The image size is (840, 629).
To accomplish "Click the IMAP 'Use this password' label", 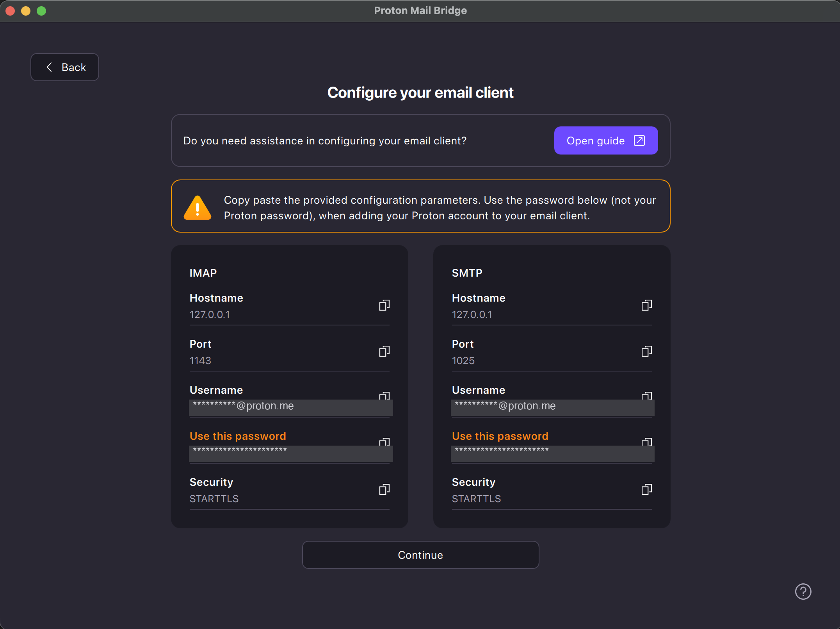I will pyautogui.click(x=238, y=436).
